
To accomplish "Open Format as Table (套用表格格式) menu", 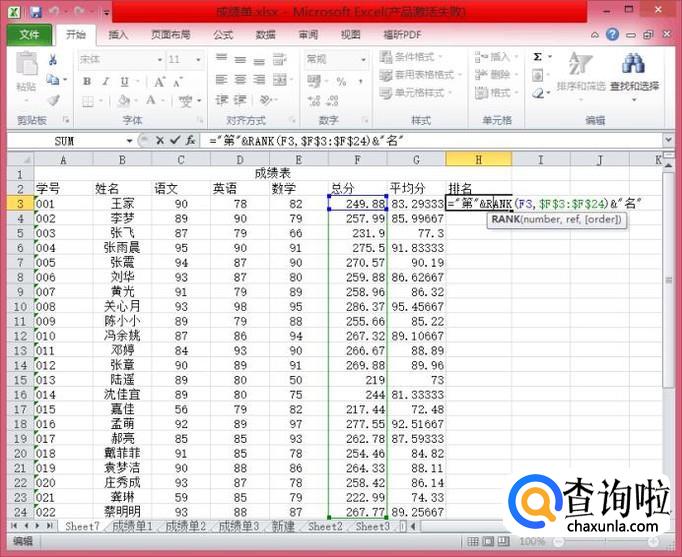I will coord(420,75).
